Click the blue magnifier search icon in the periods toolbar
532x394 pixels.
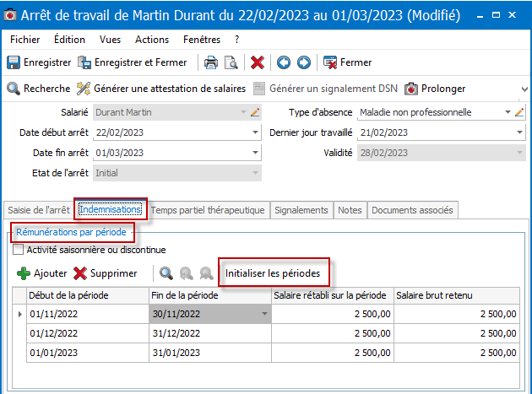point(166,273)
